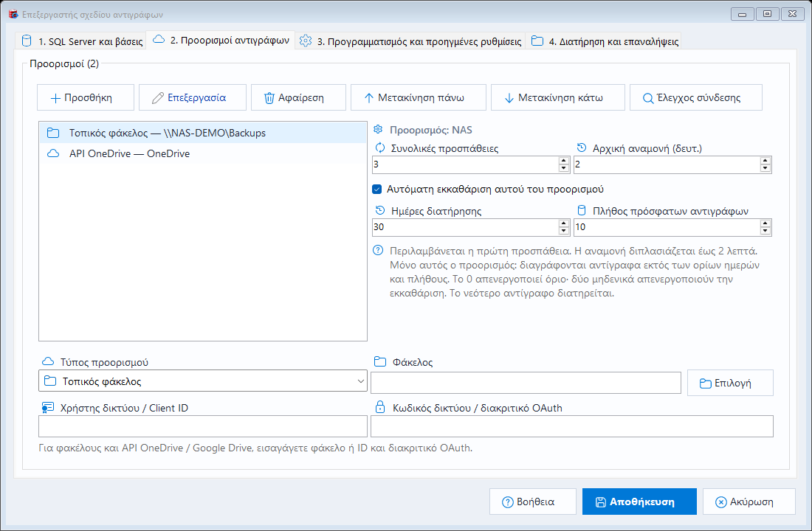The height and width of the screenshot is (531, 812).
Task: Increase Ημέρες διατήρησης with the up arrow
Action: (564, 223)
